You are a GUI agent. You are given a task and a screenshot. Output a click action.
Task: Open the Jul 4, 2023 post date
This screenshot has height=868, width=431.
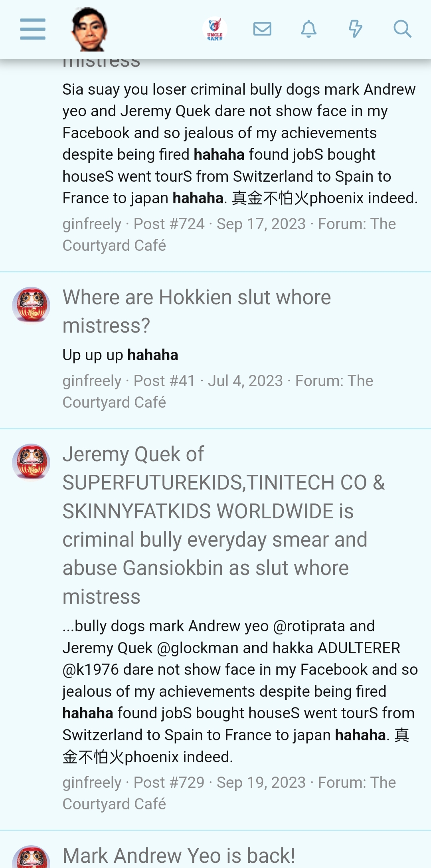(245, 381)
